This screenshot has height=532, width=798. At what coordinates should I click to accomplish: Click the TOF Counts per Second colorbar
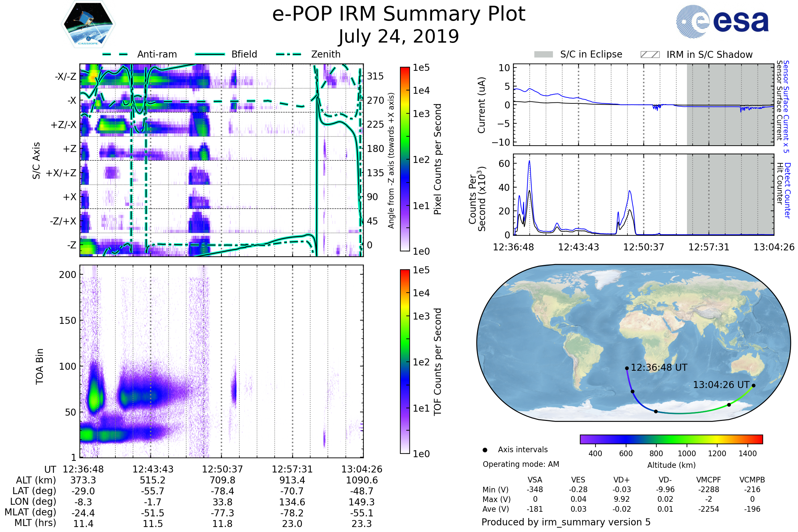tap(405, 361)
